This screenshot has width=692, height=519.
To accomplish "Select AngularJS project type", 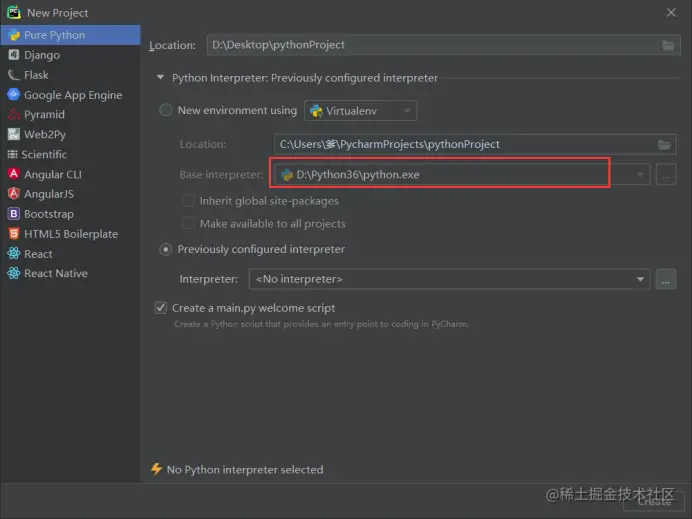I will coord(70,194).
